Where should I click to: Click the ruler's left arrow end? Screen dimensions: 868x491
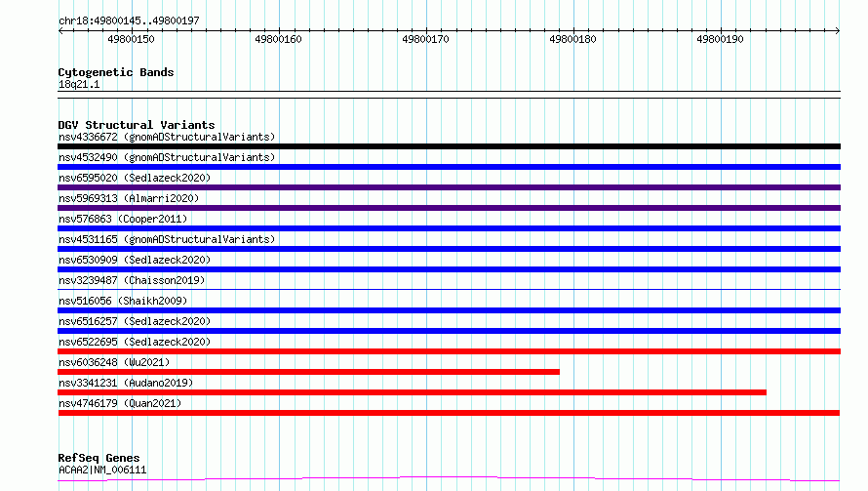tap(60, 30)
